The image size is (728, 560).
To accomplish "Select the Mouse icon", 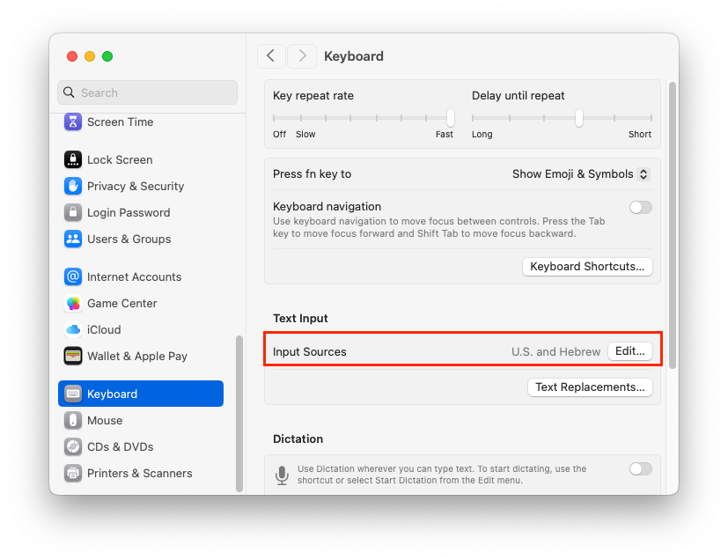I will [73, 420].
